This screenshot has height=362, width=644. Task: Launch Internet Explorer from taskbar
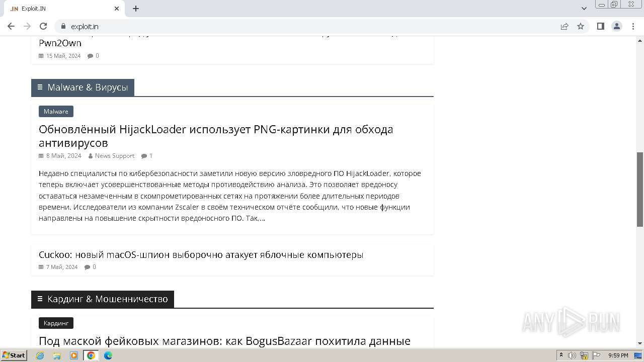coord(40,355)
